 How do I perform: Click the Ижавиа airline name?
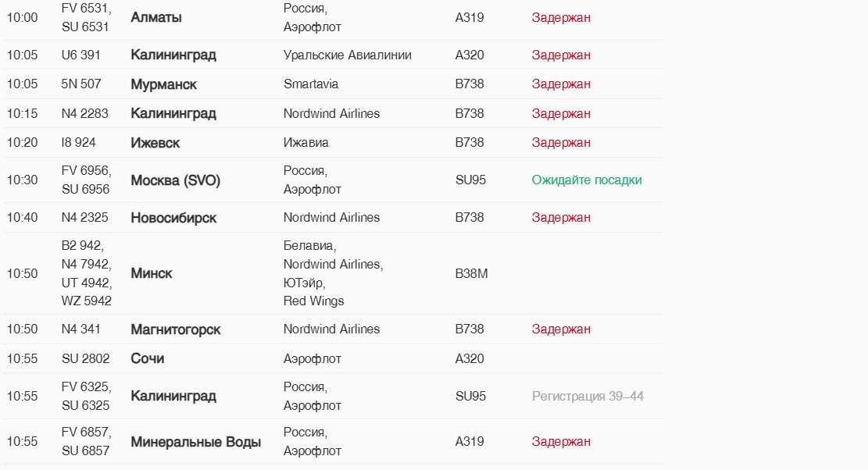click(306, 143)
